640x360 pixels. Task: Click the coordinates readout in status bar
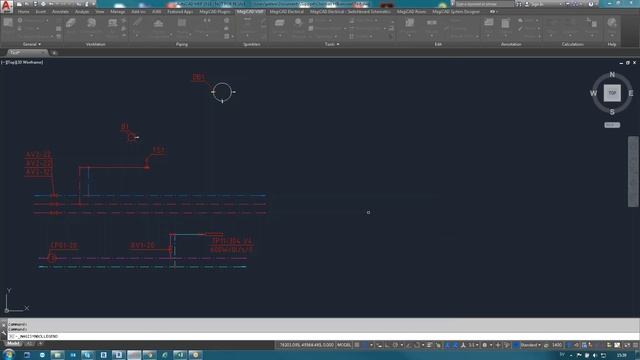pos(307,345)
